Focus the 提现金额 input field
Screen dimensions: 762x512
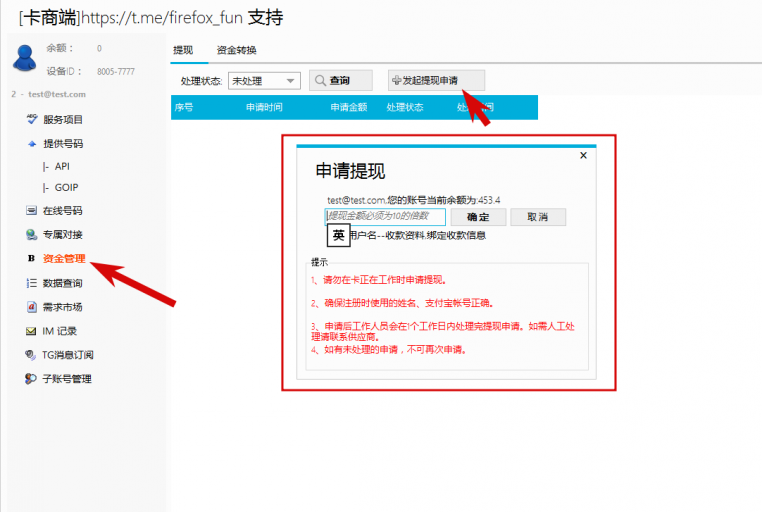tap(385, 217)
